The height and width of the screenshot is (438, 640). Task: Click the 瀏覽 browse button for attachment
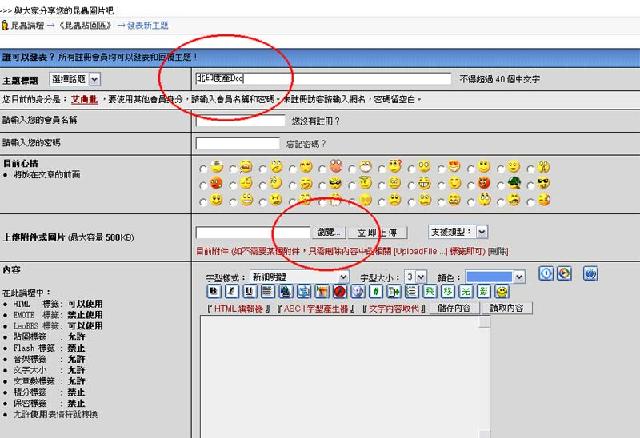(x=330, y=232)
